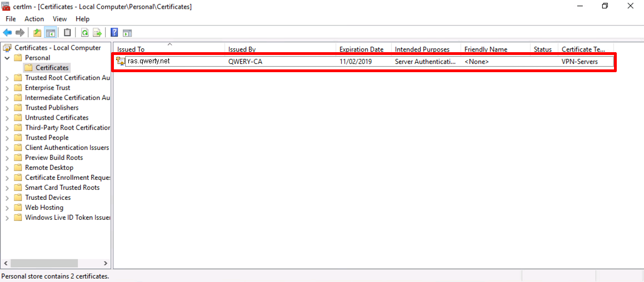The width and height of the screenshot is (644, 282).
Task: Restore down the certlm window
Action: [605, 6]
